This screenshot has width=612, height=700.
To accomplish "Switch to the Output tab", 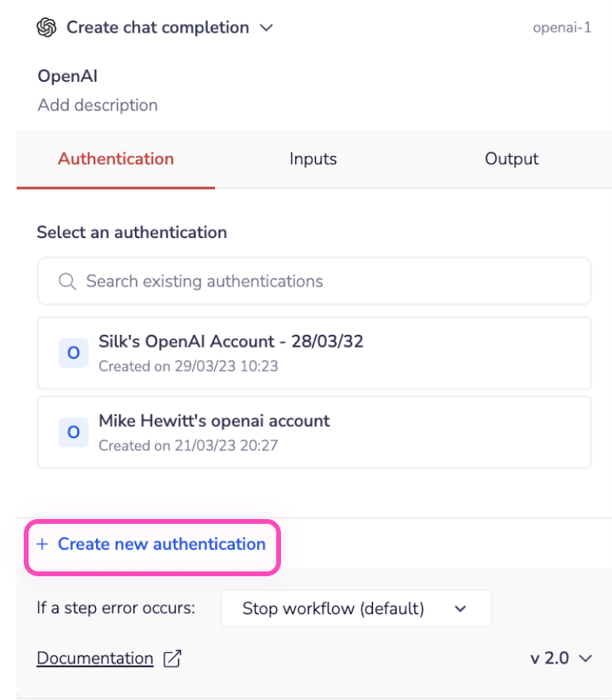I will click(511, 159).
